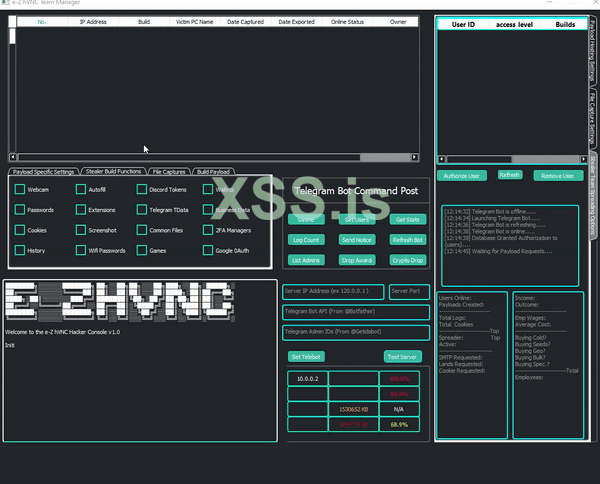Screen dimensions: 600x484
Task: Click the No. column header
Action: pos(42,22)
